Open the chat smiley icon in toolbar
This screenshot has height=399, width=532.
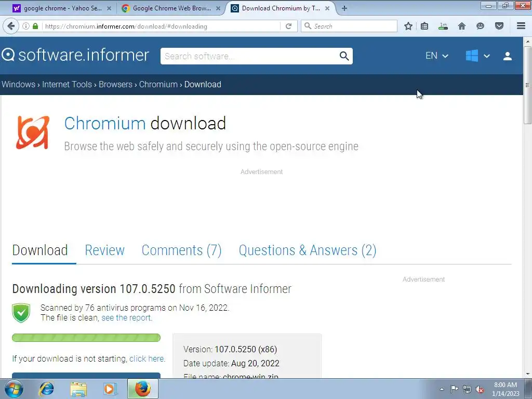[480, 26]
